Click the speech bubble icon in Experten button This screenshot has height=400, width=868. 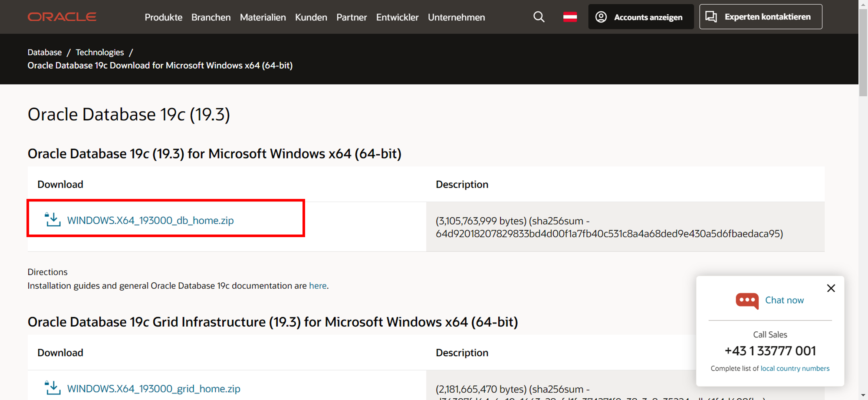(x=711, y=17)
